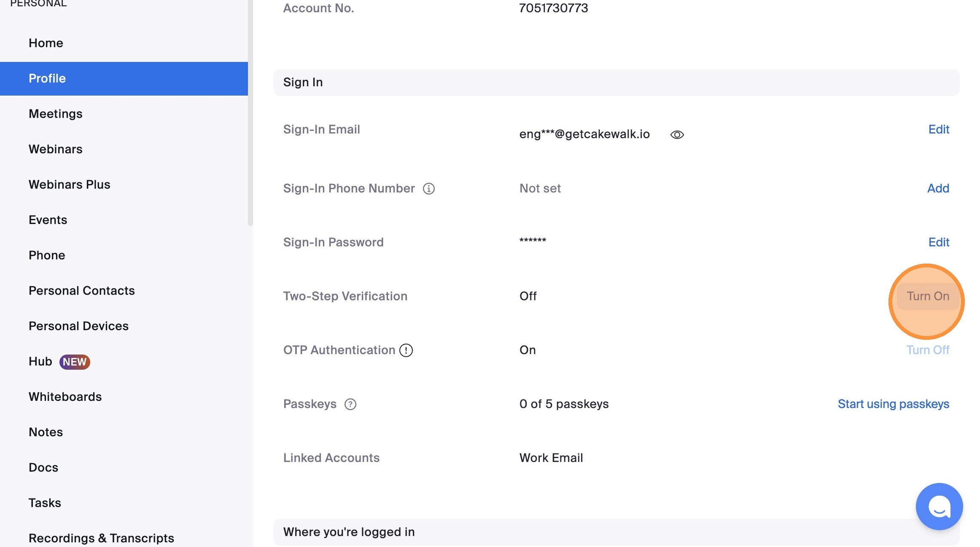Click Start using passkeys link

click(x=893, y=404)
